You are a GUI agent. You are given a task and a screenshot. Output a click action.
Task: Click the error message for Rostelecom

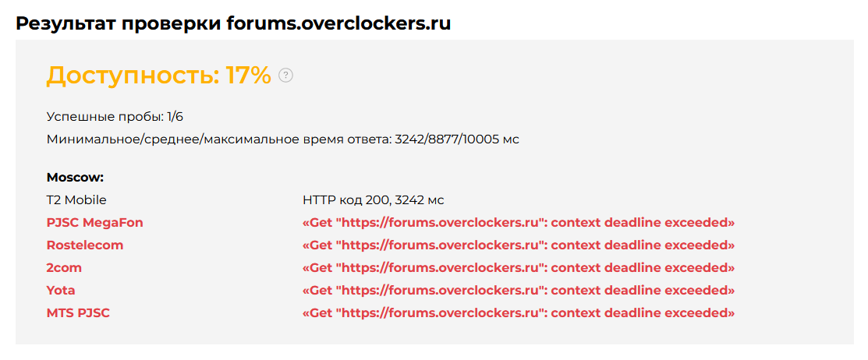coord(519,245)
